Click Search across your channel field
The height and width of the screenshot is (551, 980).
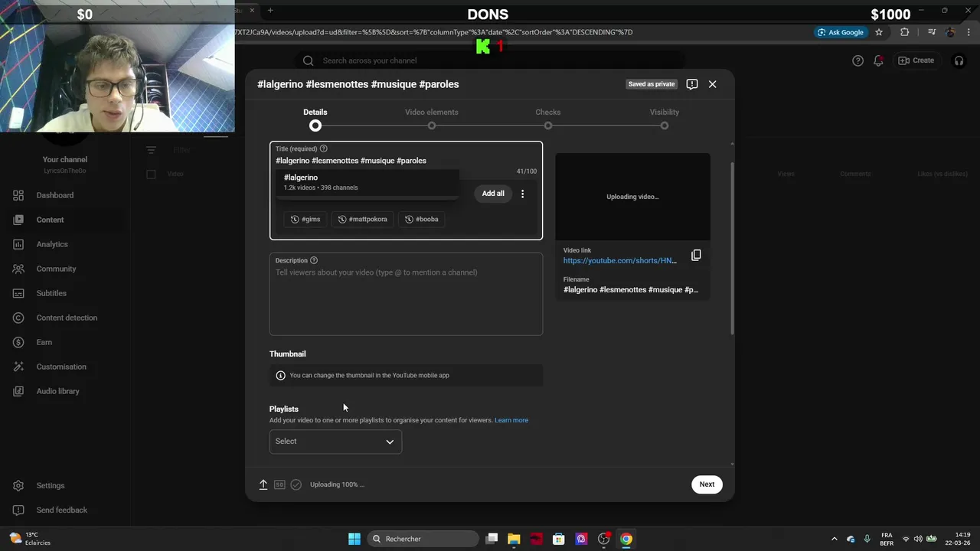[490, 60]
